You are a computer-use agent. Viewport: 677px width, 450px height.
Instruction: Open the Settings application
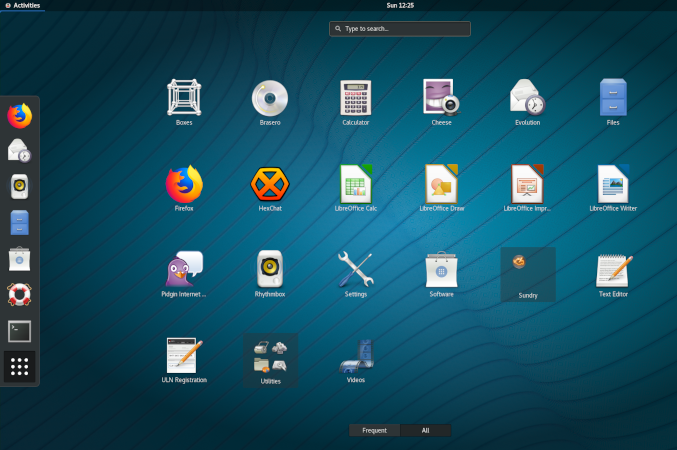coord(355,274)
